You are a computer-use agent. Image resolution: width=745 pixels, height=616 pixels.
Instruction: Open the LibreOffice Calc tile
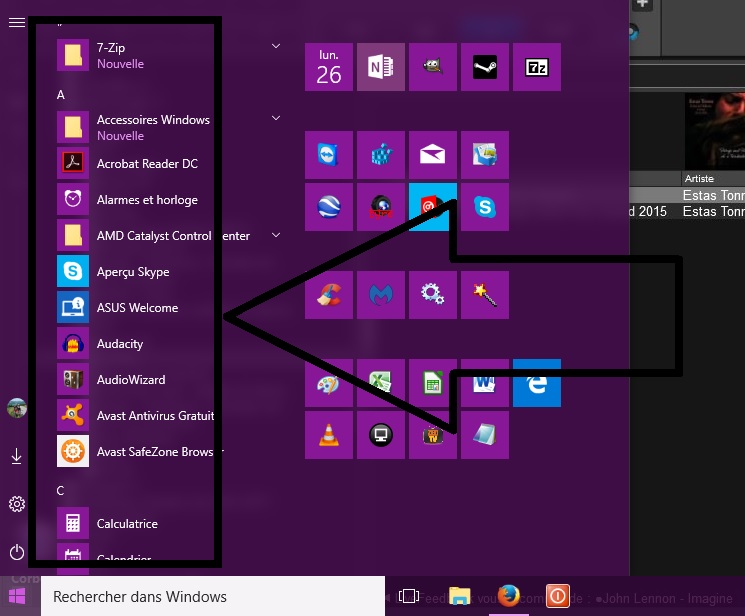point(433,383)
